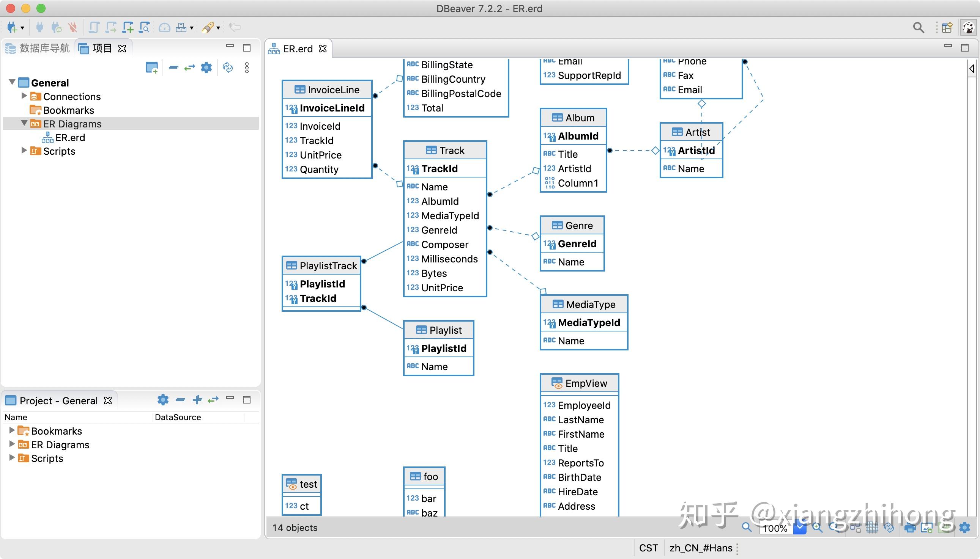Toggle the grid display in diagram toolbar

[872, 528]
